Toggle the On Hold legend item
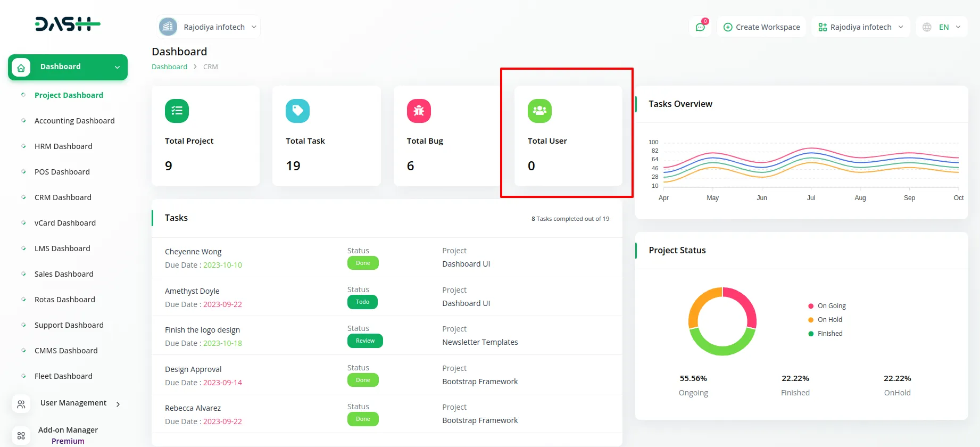The width and height of the screenshot is (980, 447). [829, 320]
